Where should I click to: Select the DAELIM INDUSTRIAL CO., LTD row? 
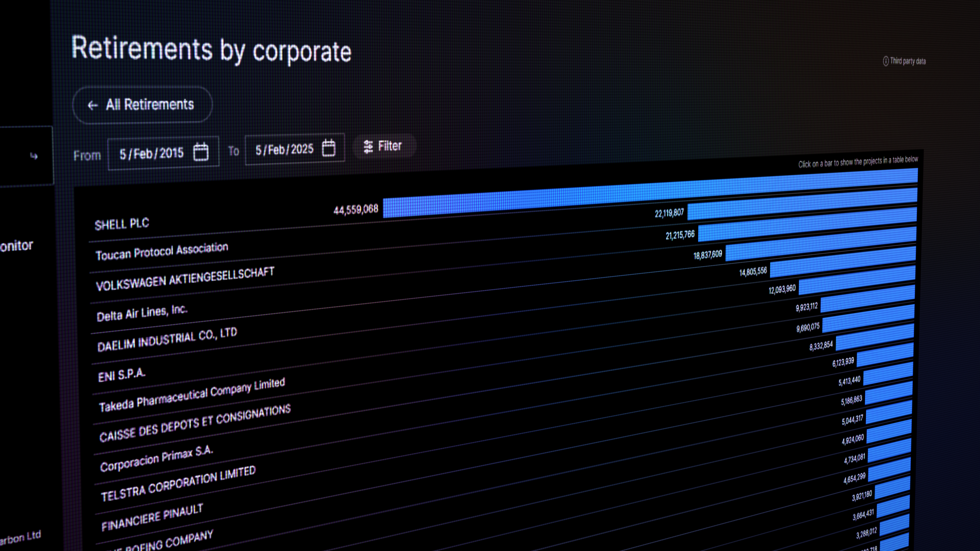coord(167,340)
